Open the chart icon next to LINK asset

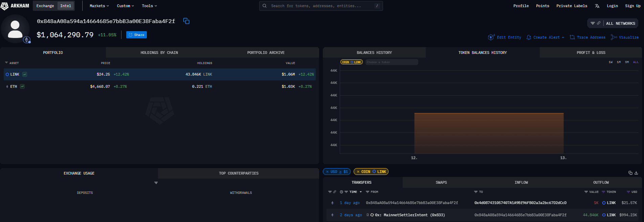(25, 74)
